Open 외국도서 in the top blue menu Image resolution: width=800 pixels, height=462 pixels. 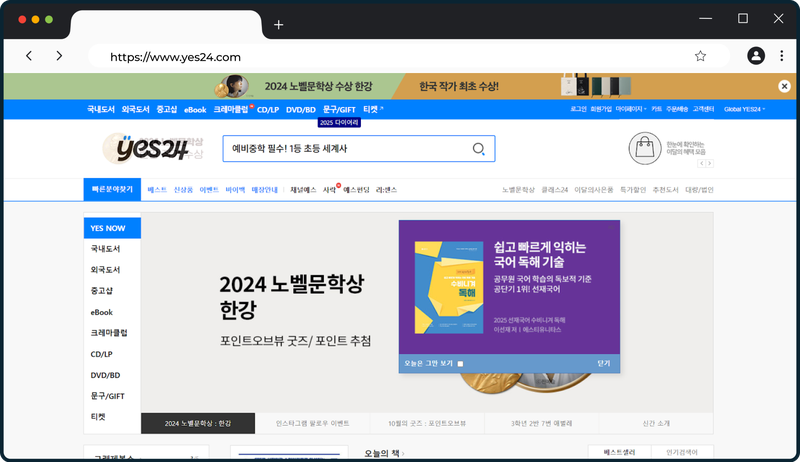point(135,109)
